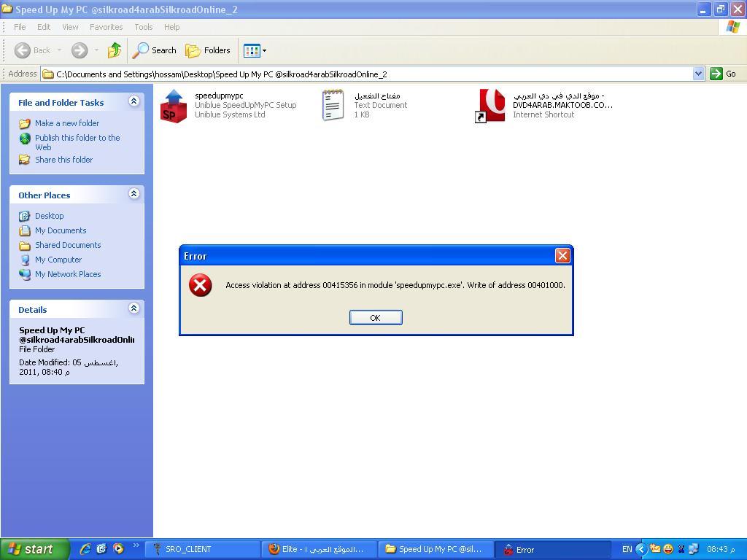Click the My Network Places icon

click(x=25, y=275)
